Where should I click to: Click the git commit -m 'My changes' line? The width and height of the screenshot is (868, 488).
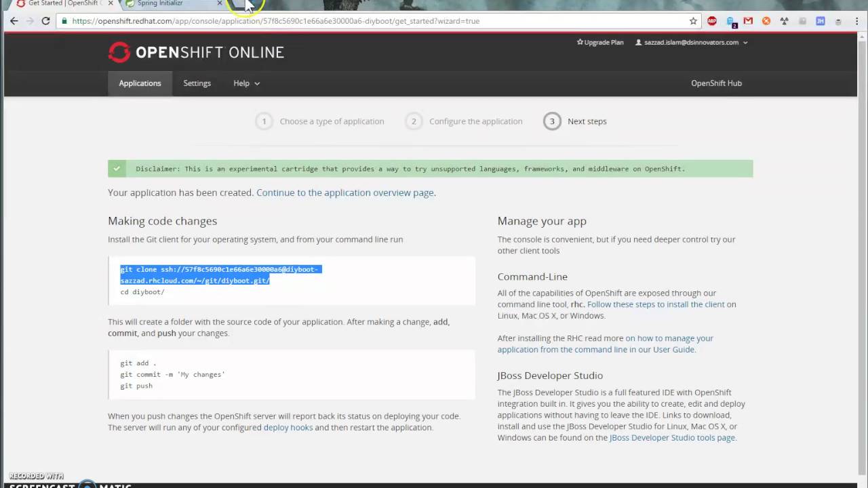pyautogui.click(x=172, y=374)
